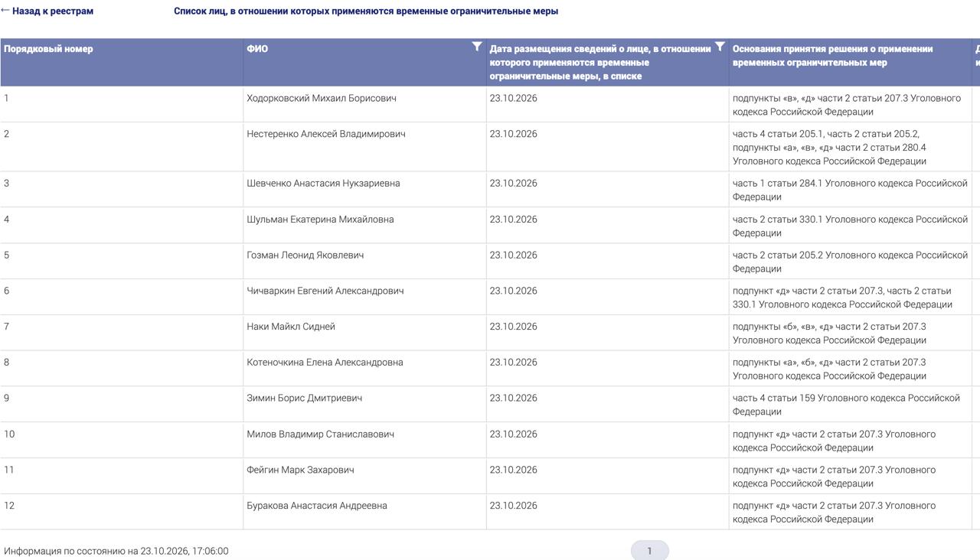Click the basis text in Котеночкина's row
Viewport: 980px width, 560px height.
click(x=830, y=370)
